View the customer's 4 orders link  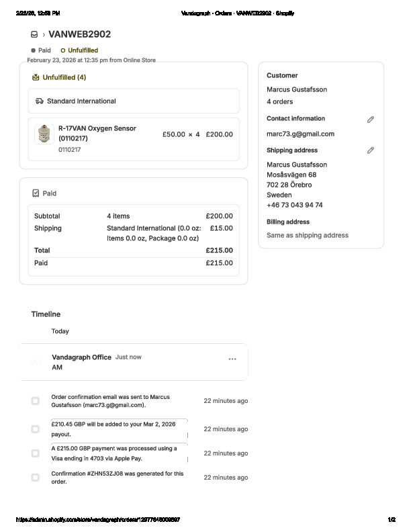point(280,101)
